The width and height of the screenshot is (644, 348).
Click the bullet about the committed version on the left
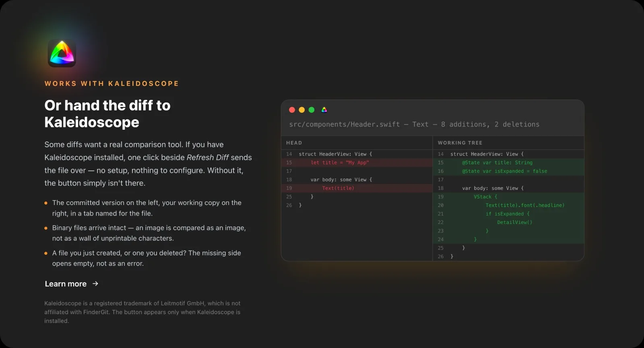tap(147, 208)
